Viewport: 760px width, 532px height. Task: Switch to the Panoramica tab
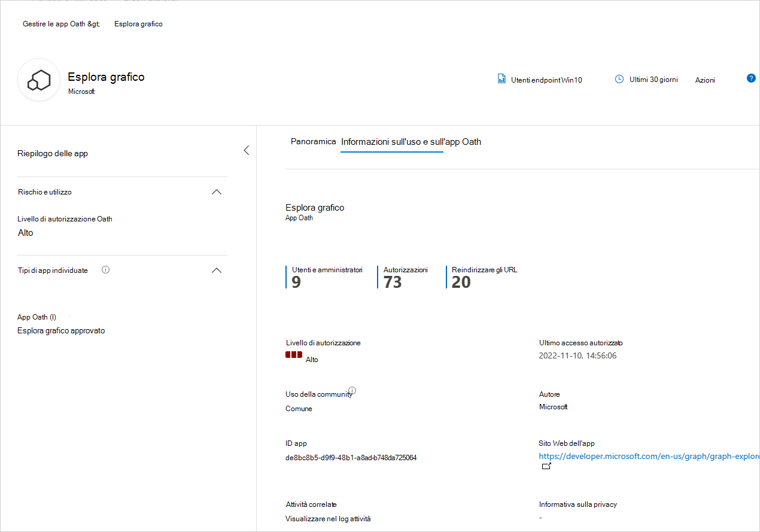(x=313, y=142)
